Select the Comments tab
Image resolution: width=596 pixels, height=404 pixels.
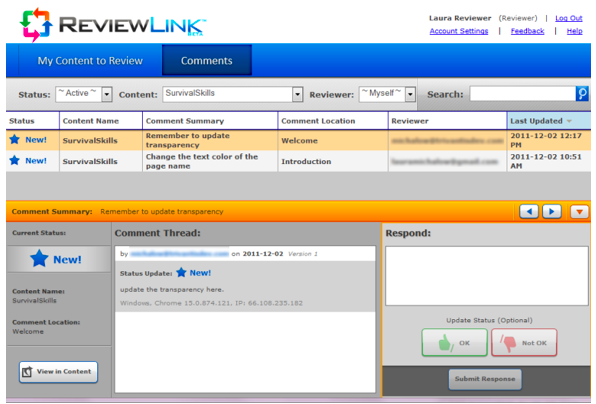(207, 61)
